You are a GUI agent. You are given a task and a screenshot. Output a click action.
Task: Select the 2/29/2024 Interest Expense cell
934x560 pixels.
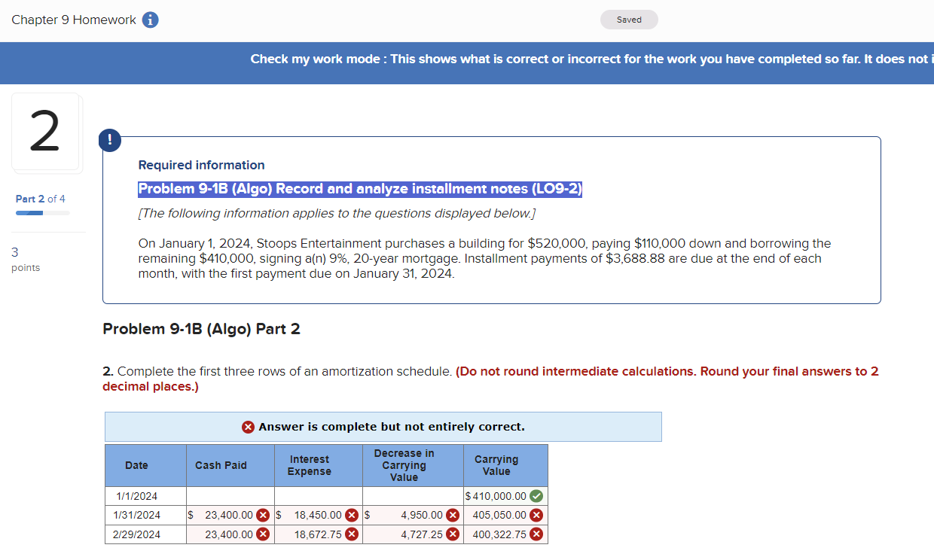[318, 534]
